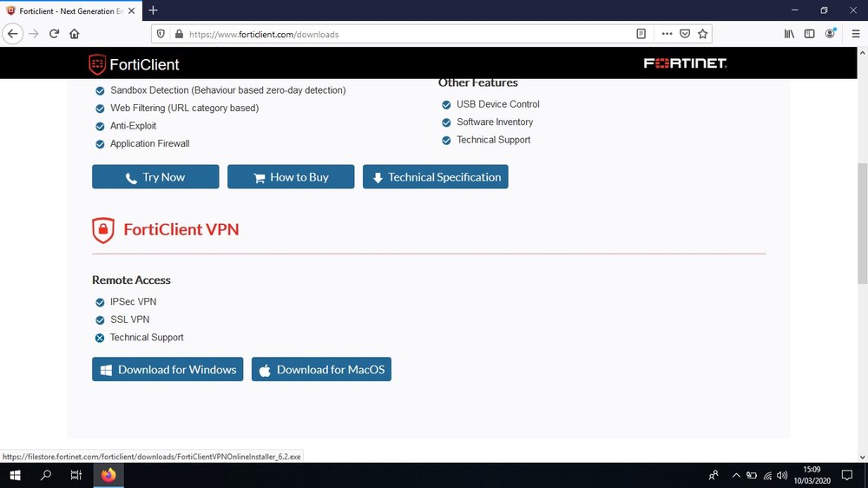
Task: Open Firefox account icon
Action: coord(831,34)
